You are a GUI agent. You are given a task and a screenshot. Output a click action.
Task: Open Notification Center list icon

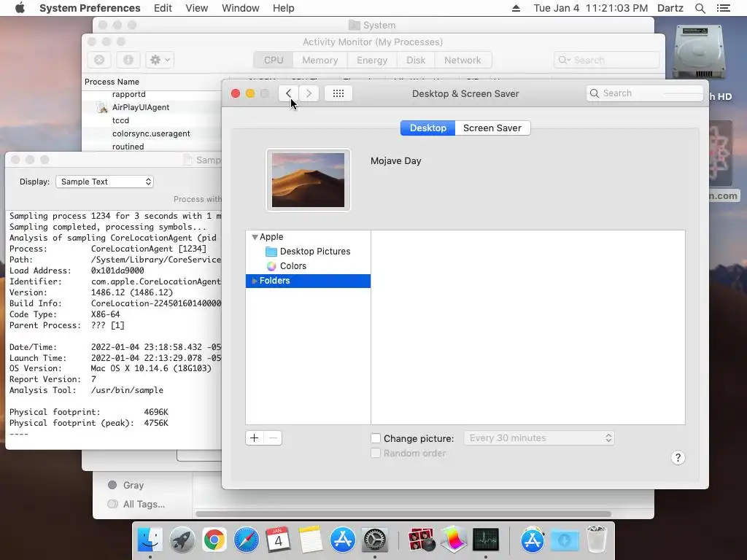(723, 8)
